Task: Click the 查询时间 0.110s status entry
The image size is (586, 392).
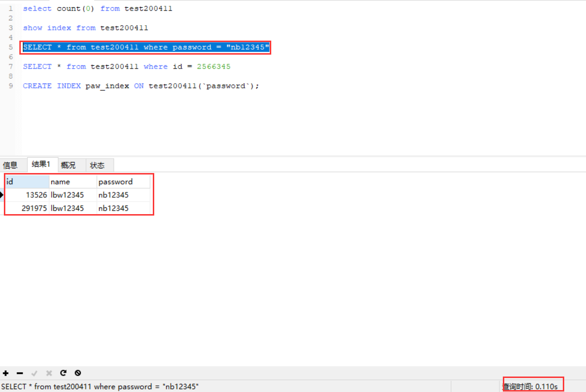Action: (530, 386)
